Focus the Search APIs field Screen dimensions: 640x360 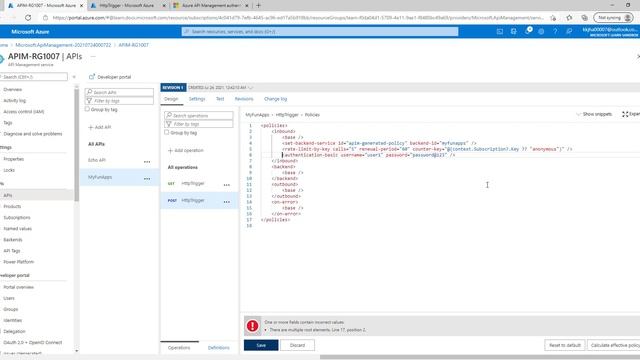click(119, 92)
